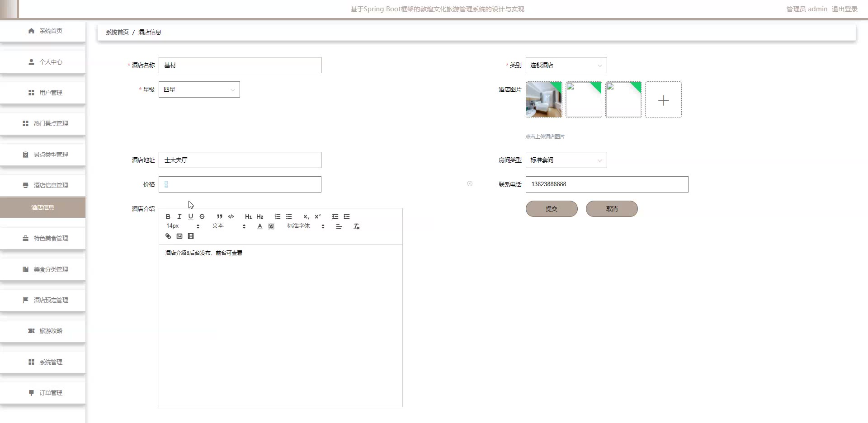Create a bulleted list
The width and height of the screenshot is (868, 423).
289,216
